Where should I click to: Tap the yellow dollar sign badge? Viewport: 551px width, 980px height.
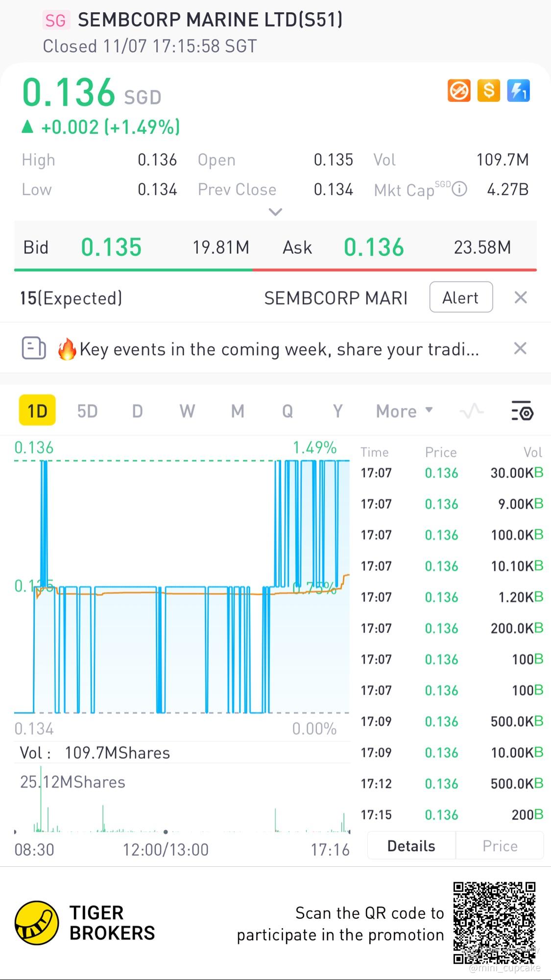[x=488, y=91]
